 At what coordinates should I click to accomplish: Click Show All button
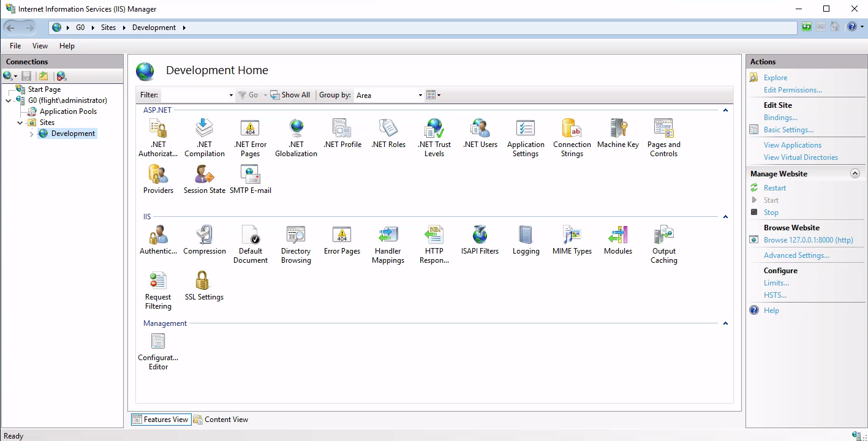click(290, 95)
